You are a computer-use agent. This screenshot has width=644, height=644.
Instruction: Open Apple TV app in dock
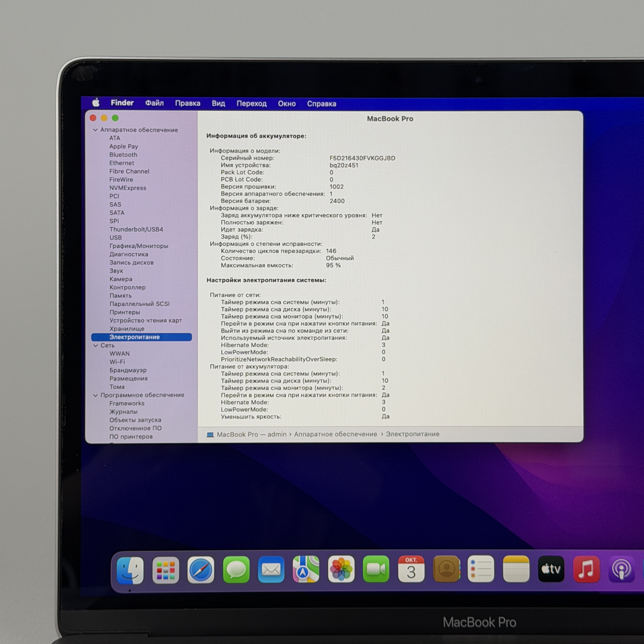(551, 569)
